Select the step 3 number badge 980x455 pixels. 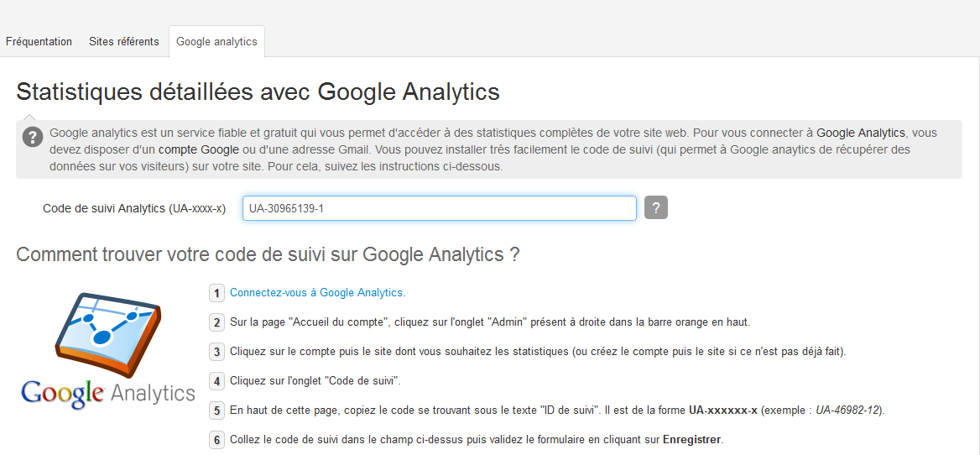tap(216, 352)
